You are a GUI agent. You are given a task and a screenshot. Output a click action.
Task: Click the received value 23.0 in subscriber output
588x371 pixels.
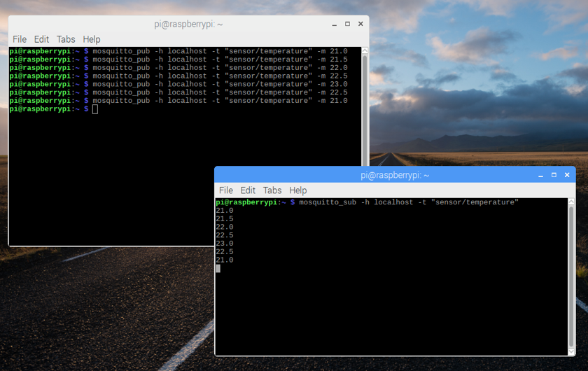point(225,244)
